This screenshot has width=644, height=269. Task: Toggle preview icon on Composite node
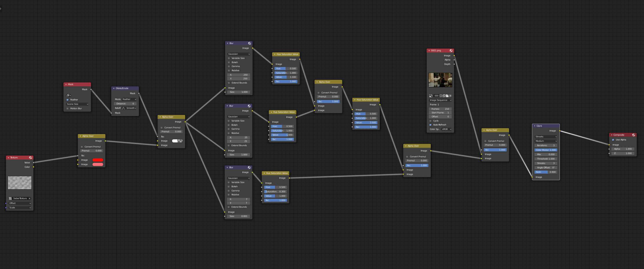[633, 135]
